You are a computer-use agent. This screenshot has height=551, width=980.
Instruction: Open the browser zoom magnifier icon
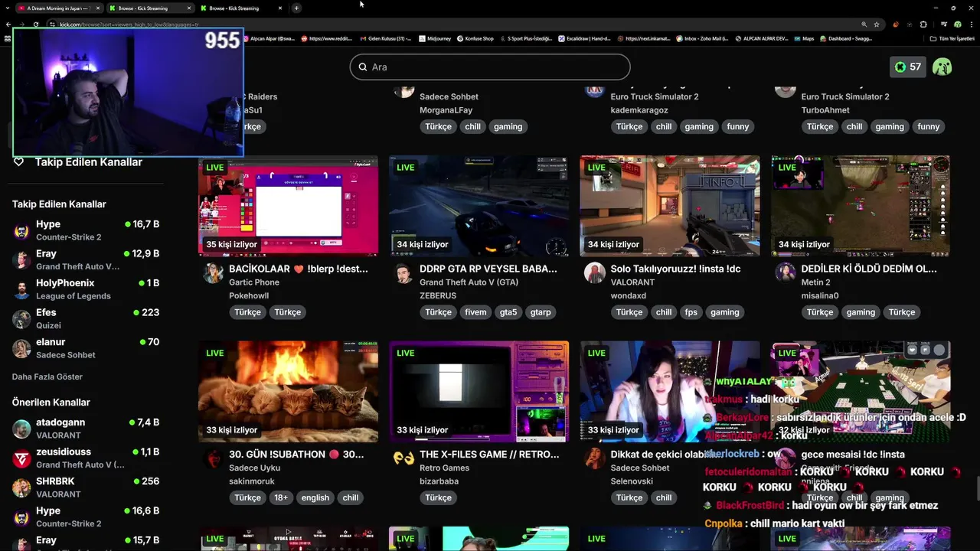[x=864, y=24]
